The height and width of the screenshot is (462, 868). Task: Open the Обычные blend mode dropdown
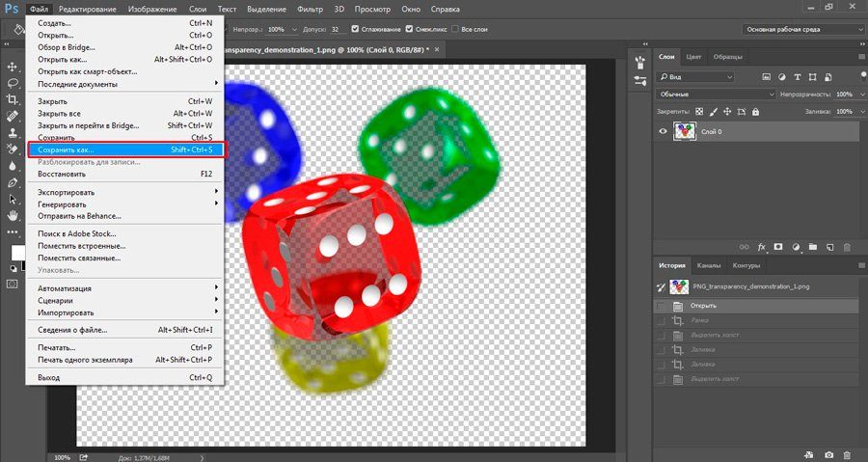pos(694,94)
